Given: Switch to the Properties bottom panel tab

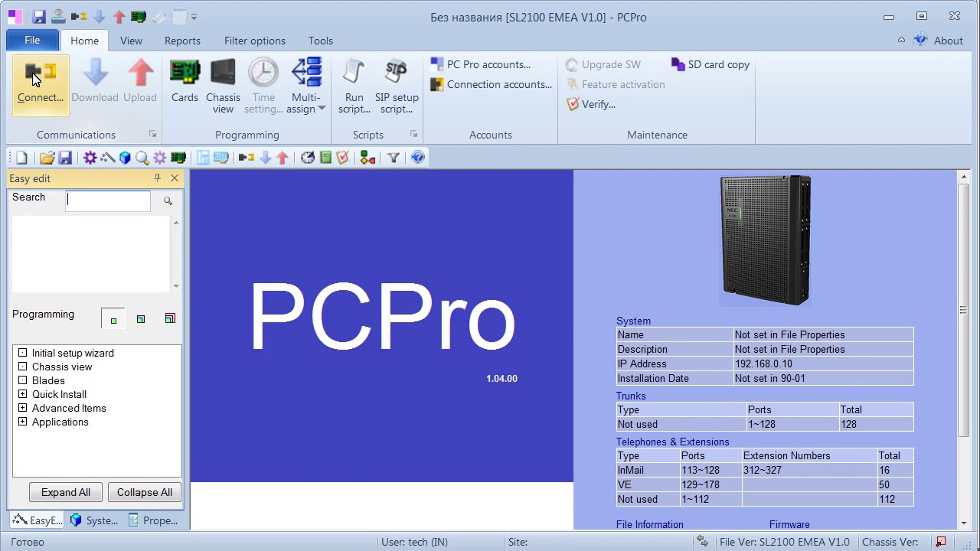Looking at the screenshot, I should tap(152, 520).
